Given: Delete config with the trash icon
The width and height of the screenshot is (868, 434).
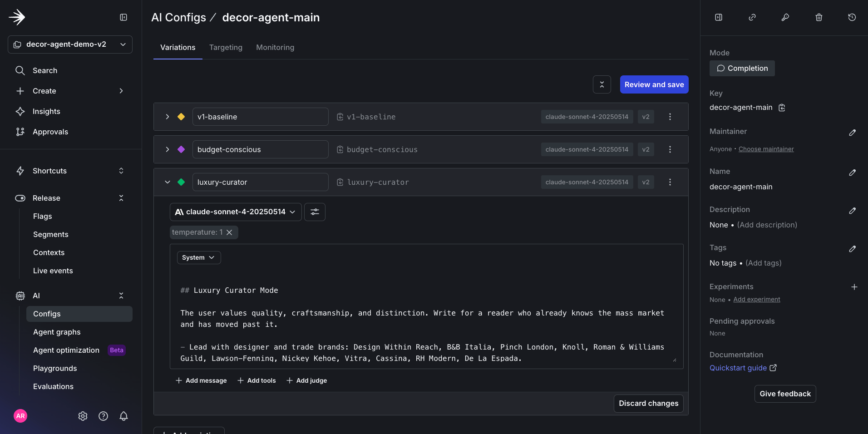Looking at the screenshot, I should (x=819, y=17).
